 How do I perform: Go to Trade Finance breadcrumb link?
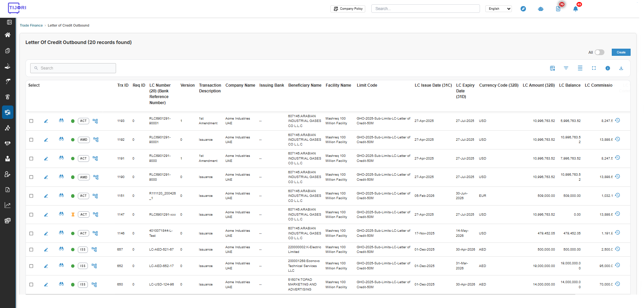pos(31,26)
